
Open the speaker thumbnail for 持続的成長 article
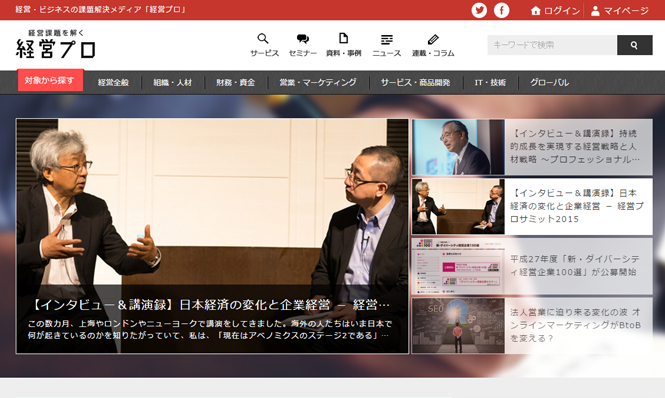click(458, 147)
